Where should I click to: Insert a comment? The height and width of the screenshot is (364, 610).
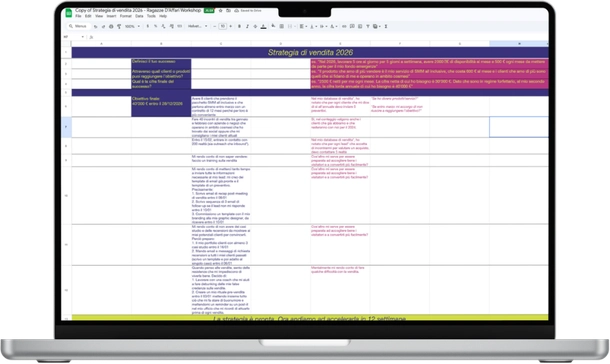352,26
